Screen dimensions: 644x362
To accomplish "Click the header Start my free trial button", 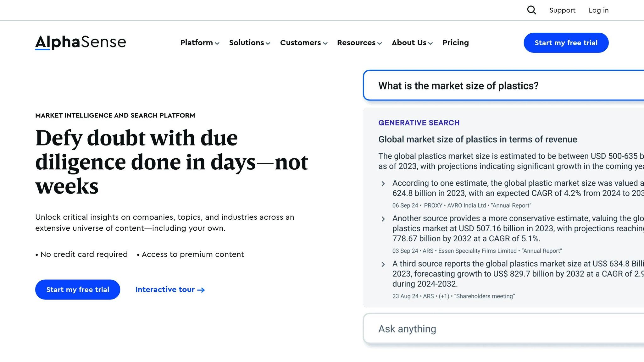I will (x=566, y=43).
